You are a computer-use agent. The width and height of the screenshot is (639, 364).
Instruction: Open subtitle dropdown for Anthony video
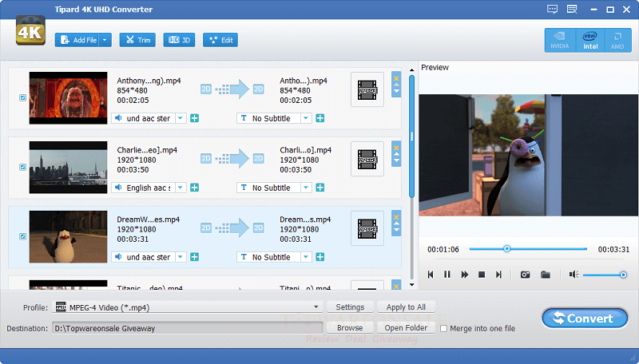[306, 118]
